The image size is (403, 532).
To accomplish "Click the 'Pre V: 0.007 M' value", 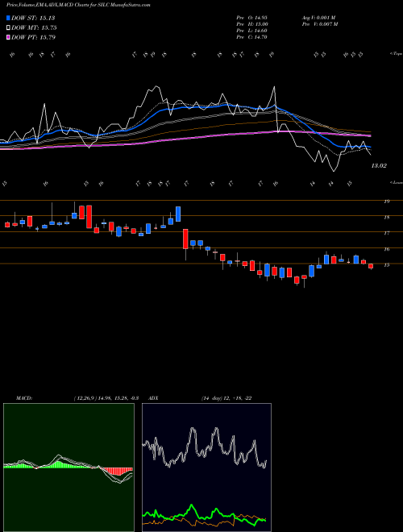I will tap(319, 24).
